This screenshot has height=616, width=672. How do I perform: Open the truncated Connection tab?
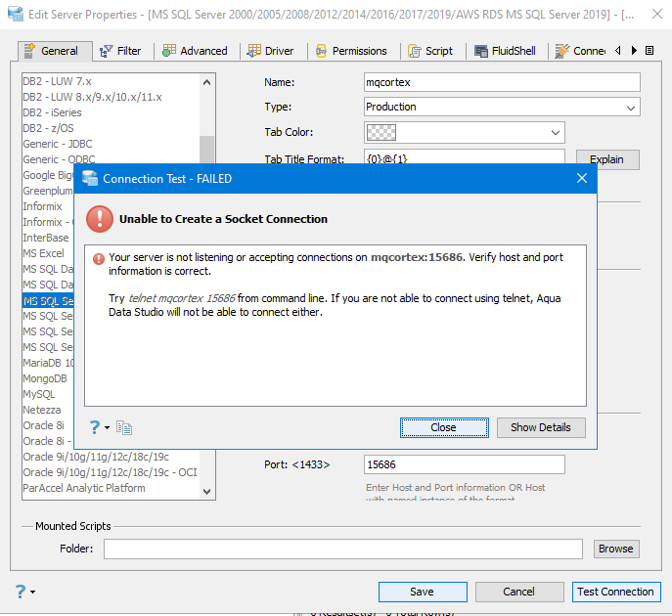pos(580,51)
